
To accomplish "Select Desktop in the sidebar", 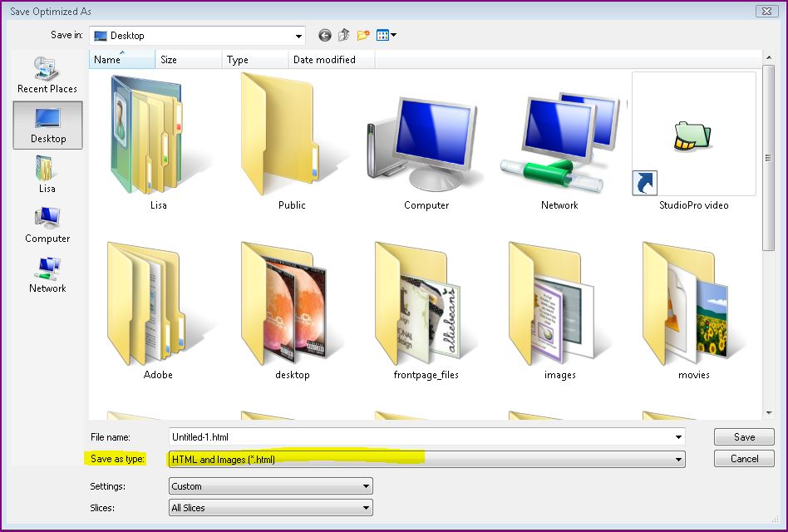I will tap(47, 125).
